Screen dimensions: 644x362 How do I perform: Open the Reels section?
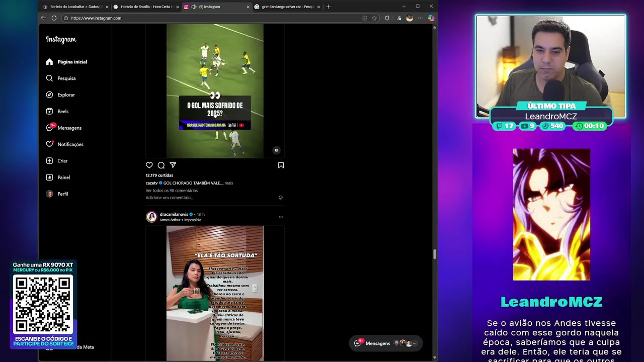point(57,112)
